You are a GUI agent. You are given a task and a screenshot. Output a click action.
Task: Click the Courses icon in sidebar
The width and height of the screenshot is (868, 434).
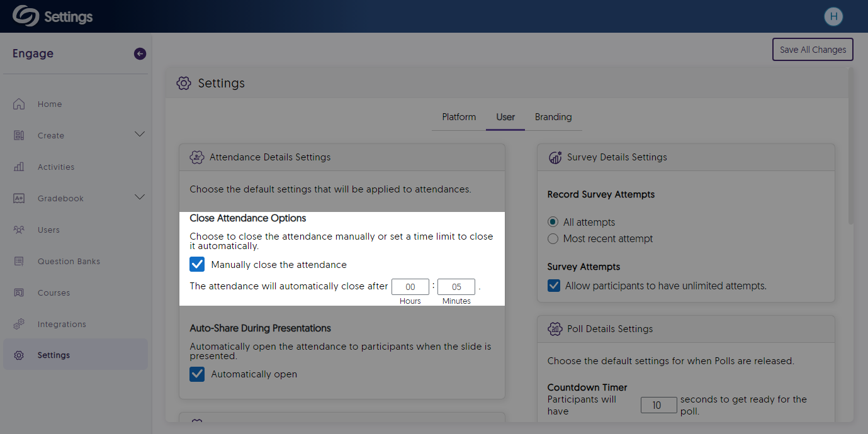19,293
